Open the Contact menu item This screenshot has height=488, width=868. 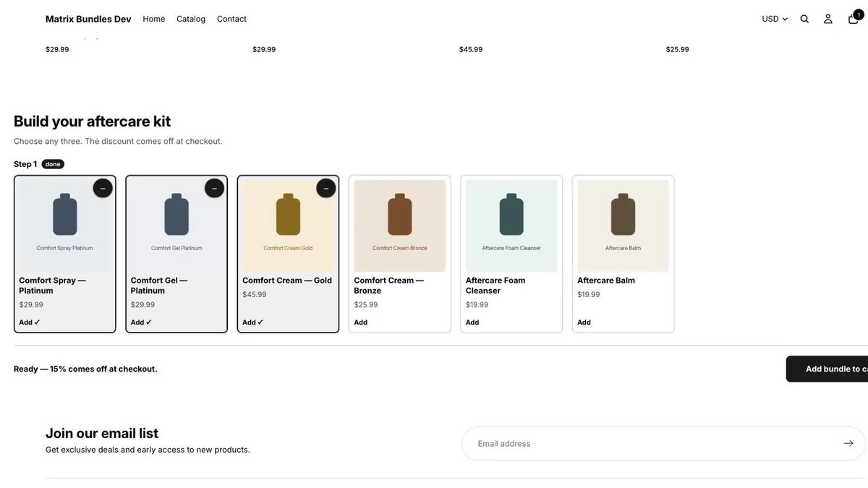coord(231,19)
